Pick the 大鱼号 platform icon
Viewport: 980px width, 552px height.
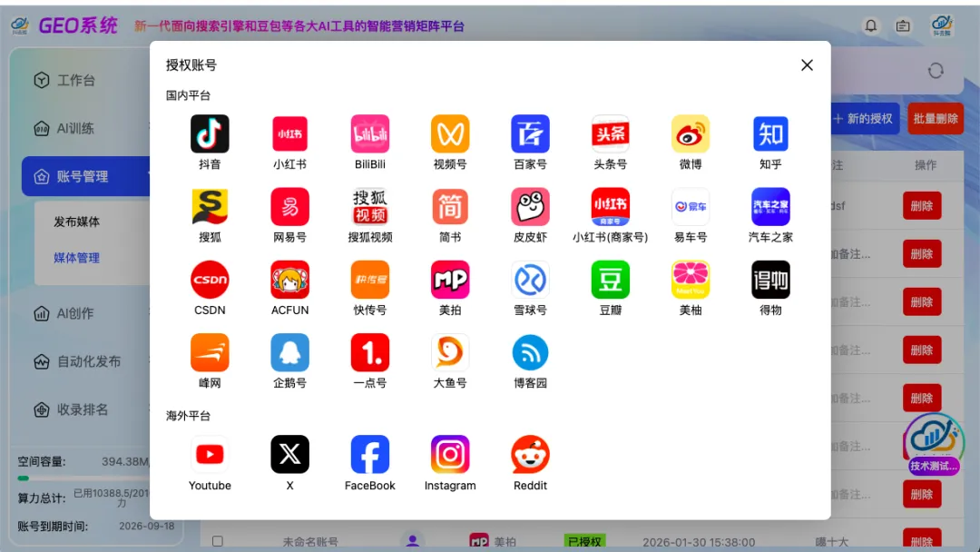450,352
